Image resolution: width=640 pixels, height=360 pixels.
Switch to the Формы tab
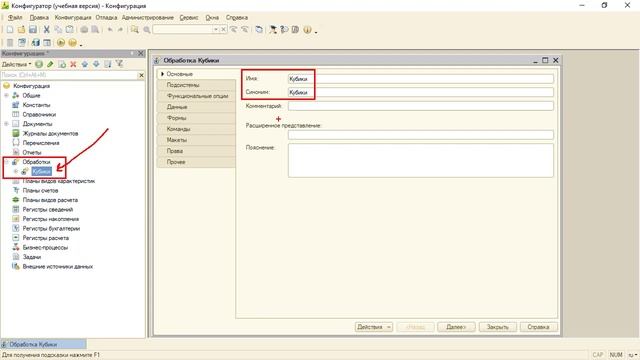(x=196, y=118)
